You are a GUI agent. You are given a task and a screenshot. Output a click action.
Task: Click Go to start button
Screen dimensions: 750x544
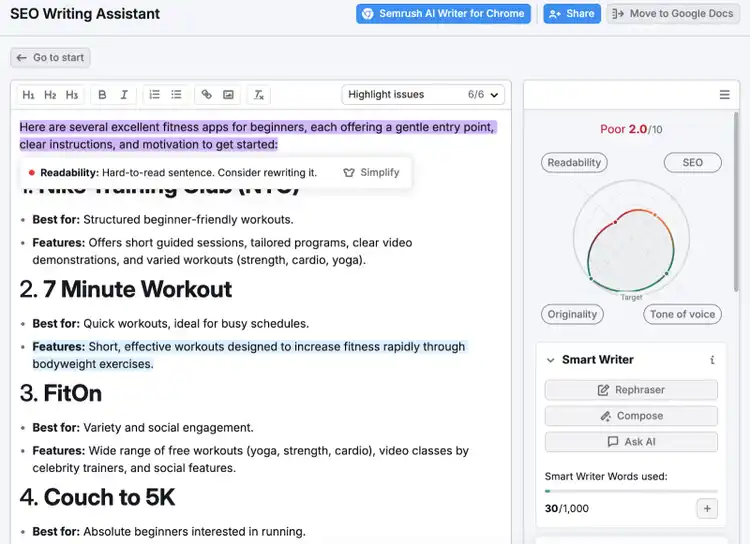(x=50, y=58)
